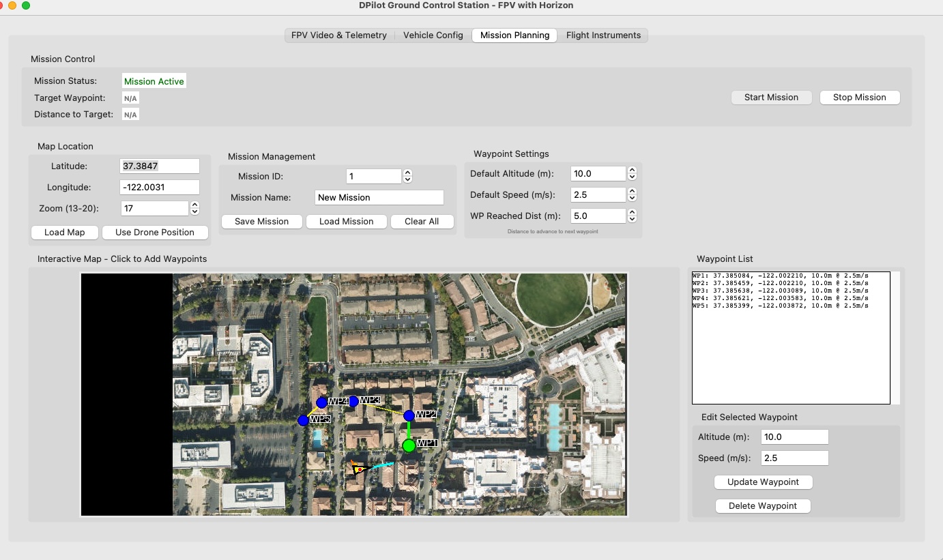Open the Flight Instruments tab
This screenshot has width=943, height=560.
(604, 35)
